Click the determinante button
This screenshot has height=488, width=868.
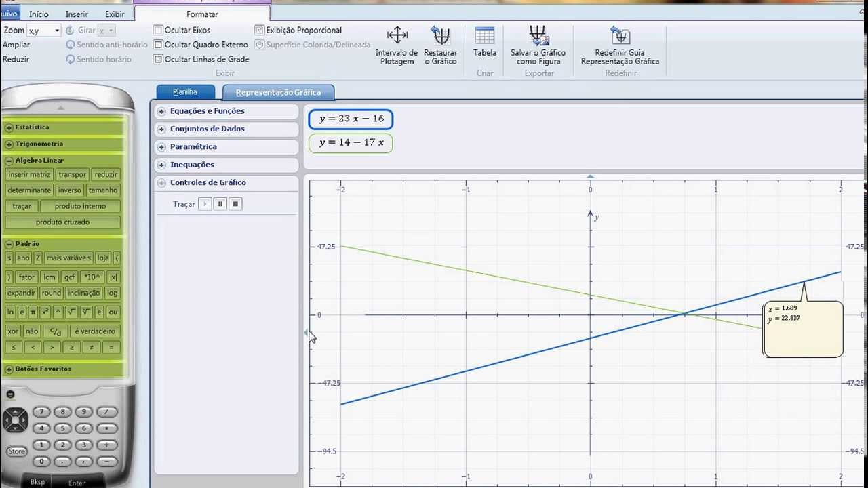(x=29, y=190)
